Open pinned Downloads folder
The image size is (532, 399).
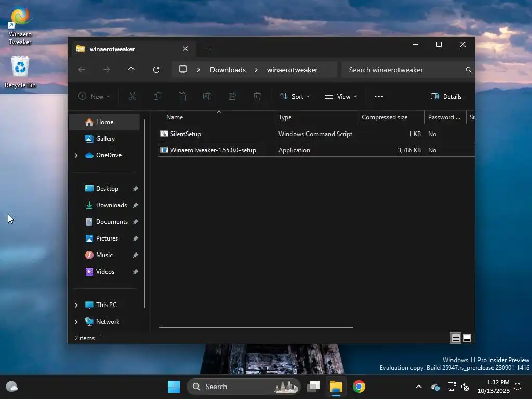(x=111, y=205)
